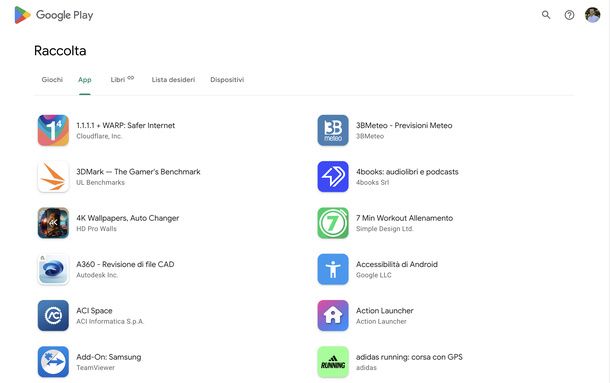610x383 pixels.
Task: Open the 'Action Launcher' app title
Action: pyautogui.click(x=385, y=311)
